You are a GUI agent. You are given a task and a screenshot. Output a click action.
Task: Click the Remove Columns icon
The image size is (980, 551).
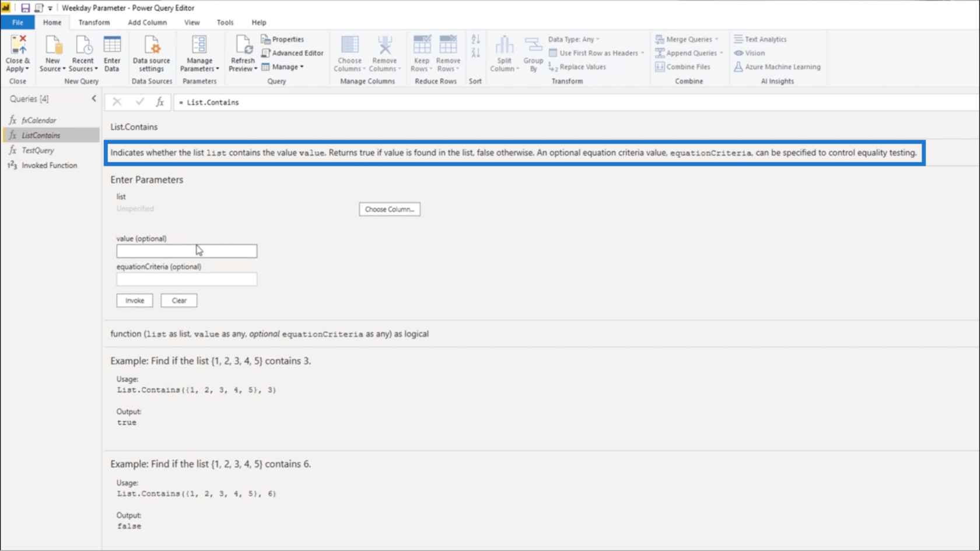coord(384,45)
